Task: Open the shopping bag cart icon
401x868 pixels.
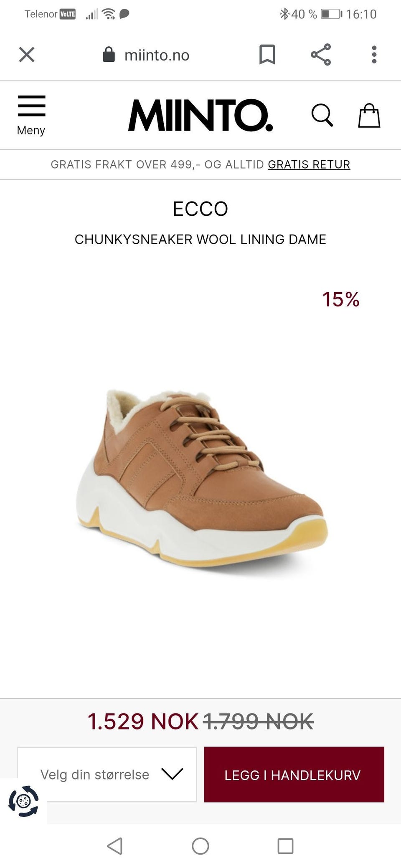Action: pyautogui.click(x=369, y=115)
